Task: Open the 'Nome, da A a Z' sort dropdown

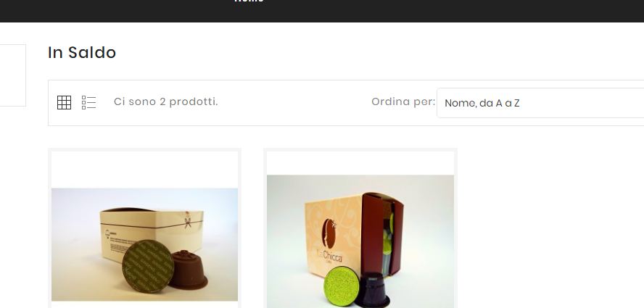Action: tap(540, 103)
